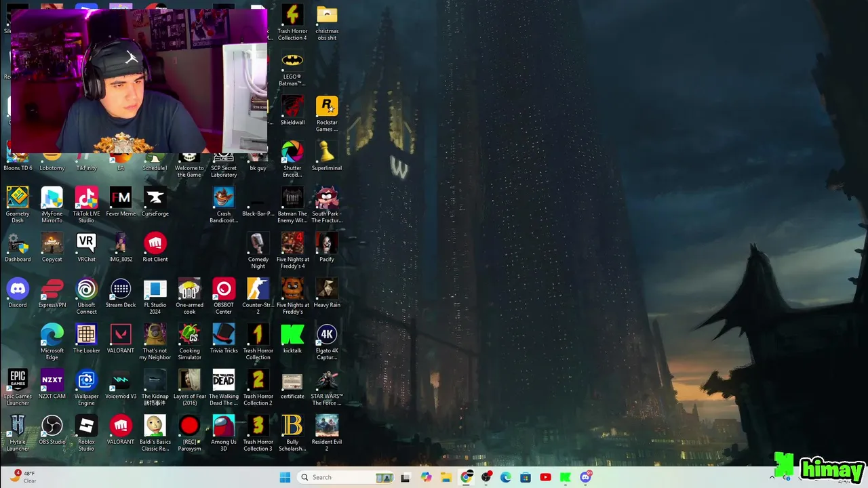
Task: Open File Explorer from the taskbar
Action: pyautogui.click(x=446, y=477)
